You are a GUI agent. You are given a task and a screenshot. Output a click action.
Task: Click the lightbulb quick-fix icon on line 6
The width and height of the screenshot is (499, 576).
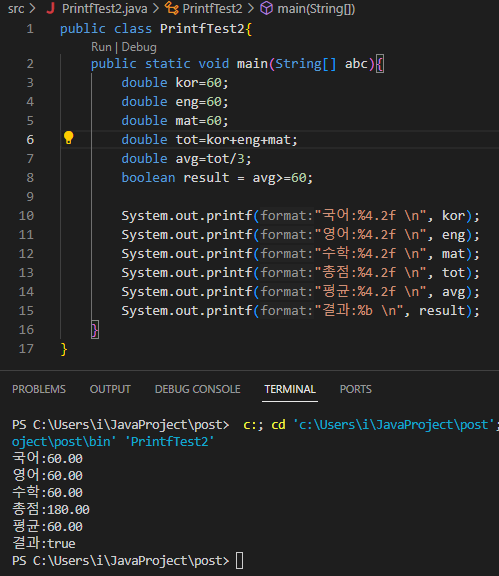[68, 138]
